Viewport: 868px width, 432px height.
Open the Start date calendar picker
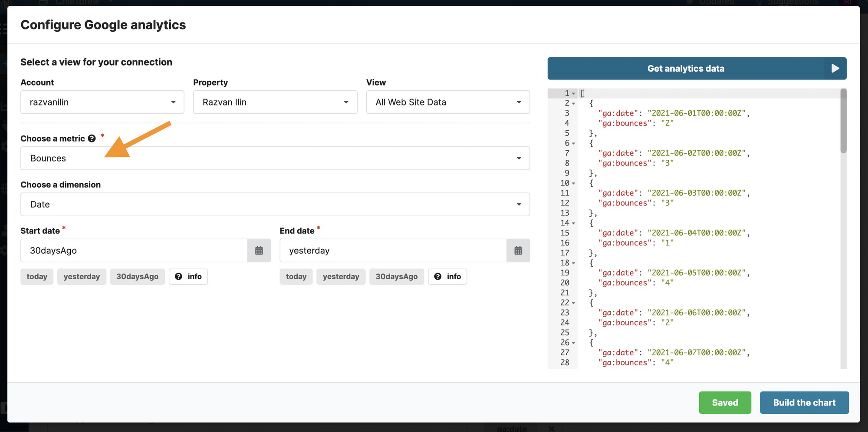click(259, 251)
